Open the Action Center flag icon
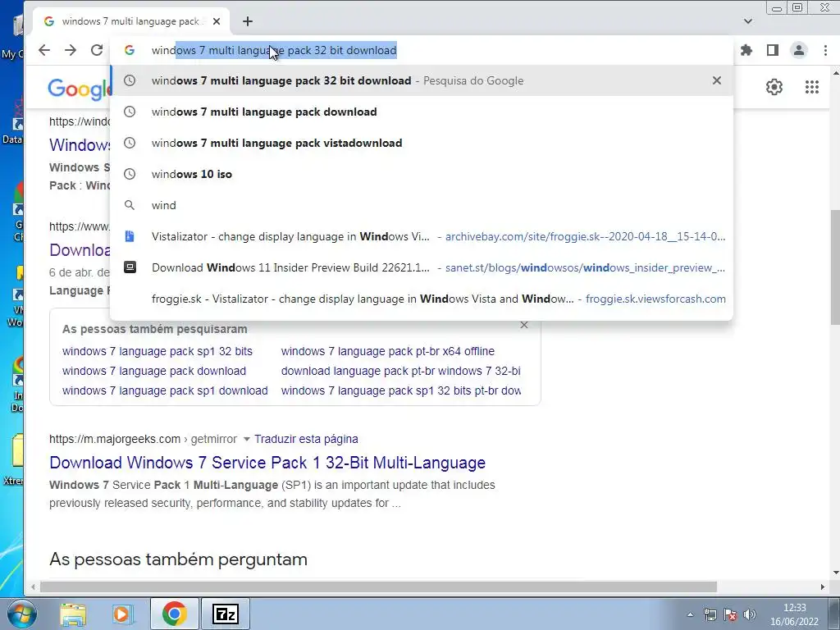 click(x=729, y=615)
